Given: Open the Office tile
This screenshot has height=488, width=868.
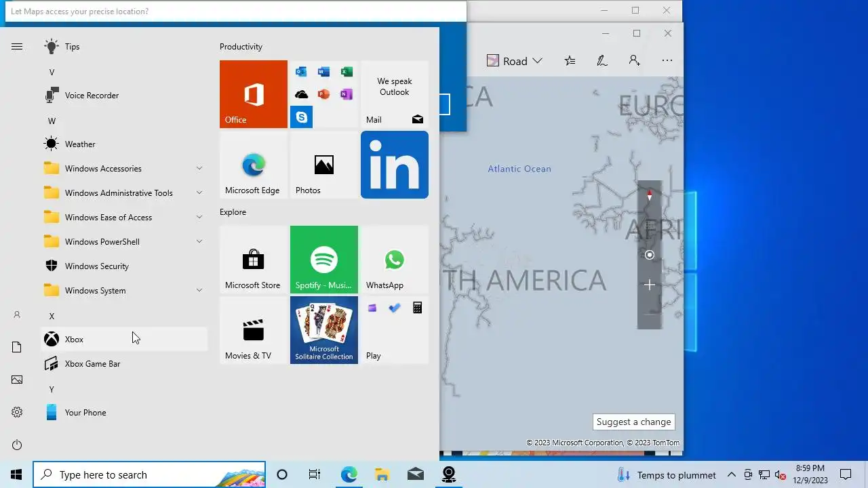Looking at the screenshot, I should click(254, 94).
